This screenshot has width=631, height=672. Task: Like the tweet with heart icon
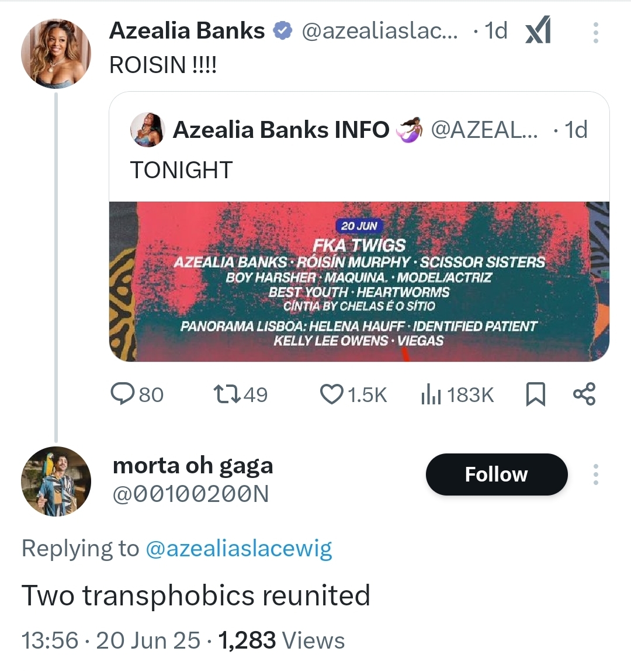click(353, 394)
